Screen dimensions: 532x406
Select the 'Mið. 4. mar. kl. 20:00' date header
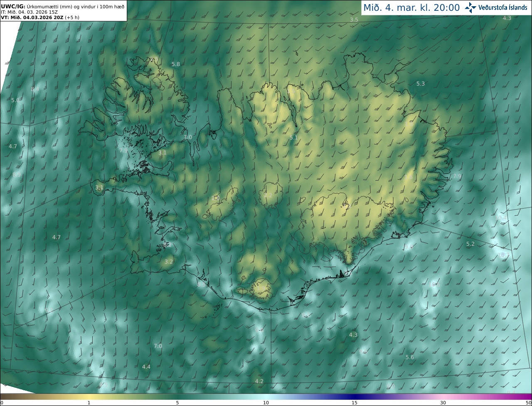[x=411, y=7]
